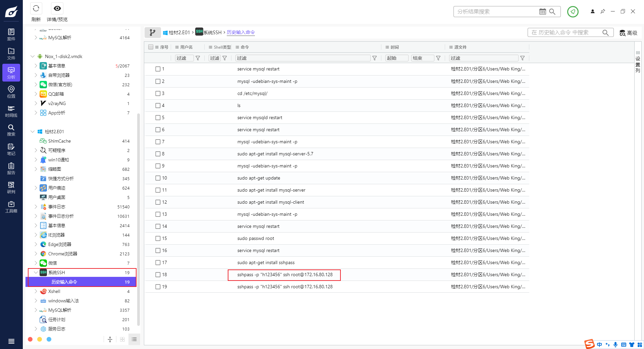Open the Timeline panel in sidebar

11,111
